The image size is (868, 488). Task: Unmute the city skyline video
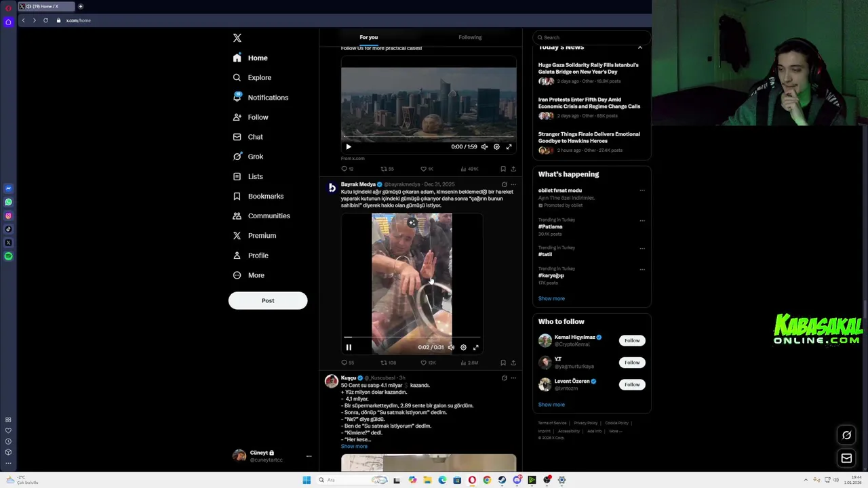coord(484,146)
